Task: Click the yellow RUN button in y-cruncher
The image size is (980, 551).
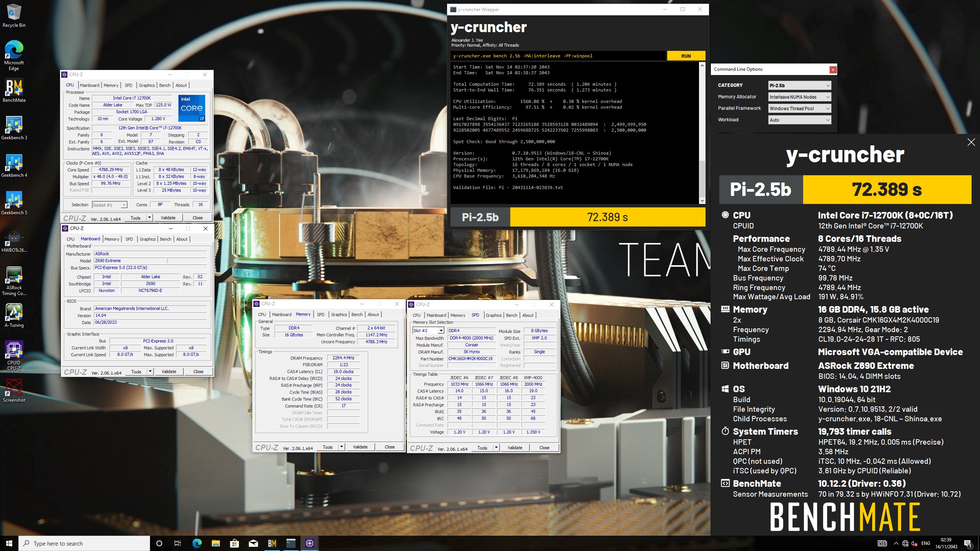Action: (686, 56)
